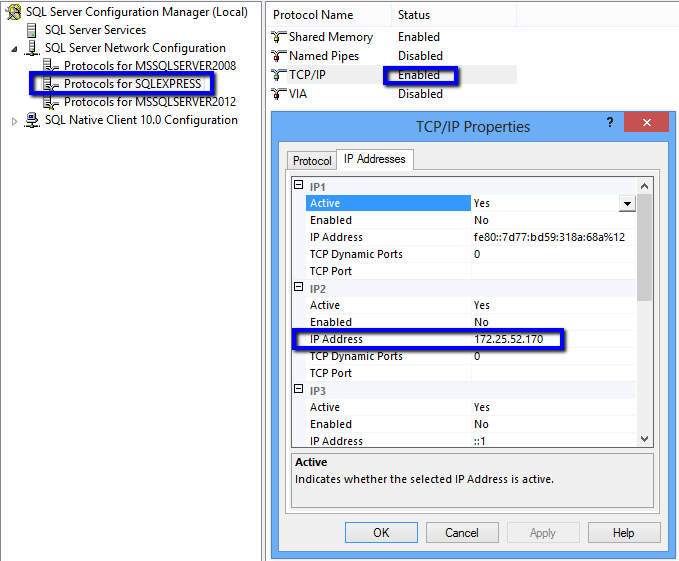Select Protocols for MSSQLSERVER2008 tree item
The image size is (679, 561).
[150, 66]
